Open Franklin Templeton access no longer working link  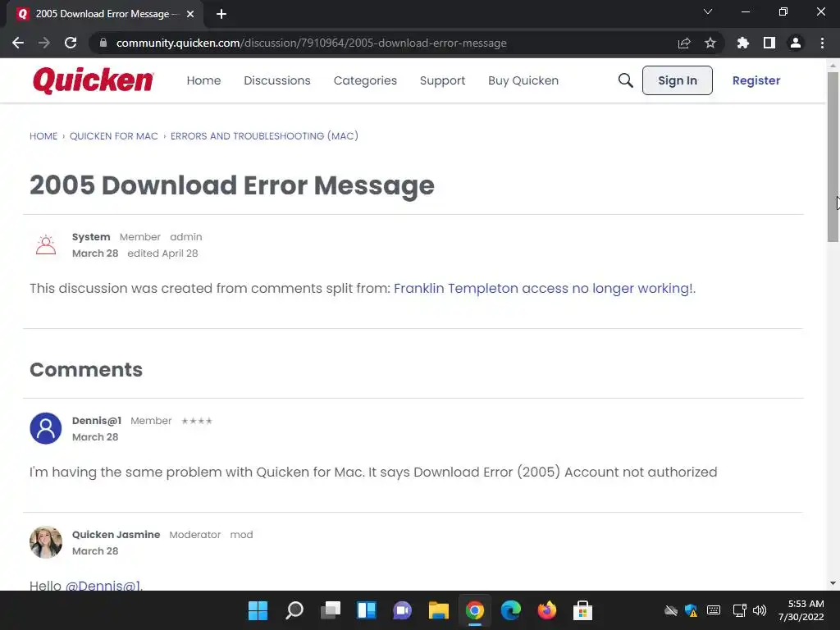point(543,288)
